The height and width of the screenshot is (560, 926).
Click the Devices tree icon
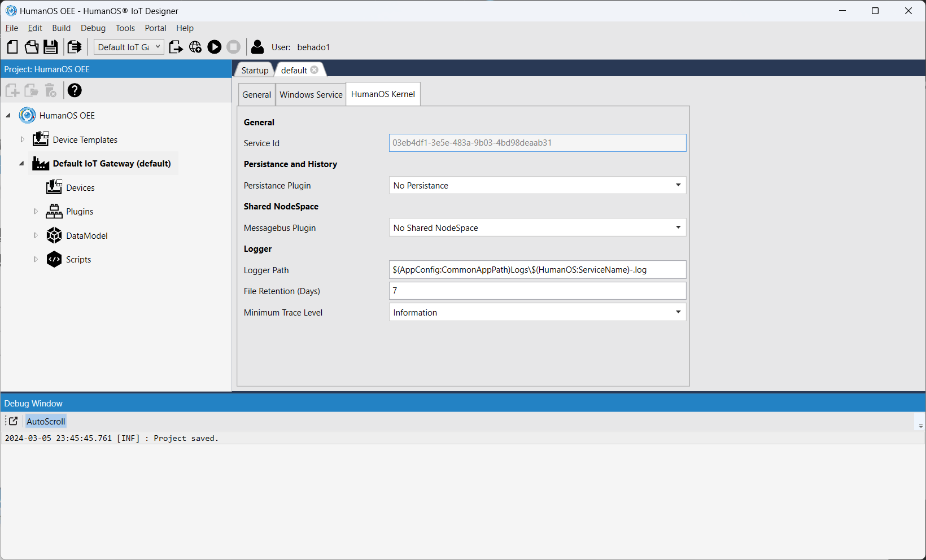[x=54, y=187]
